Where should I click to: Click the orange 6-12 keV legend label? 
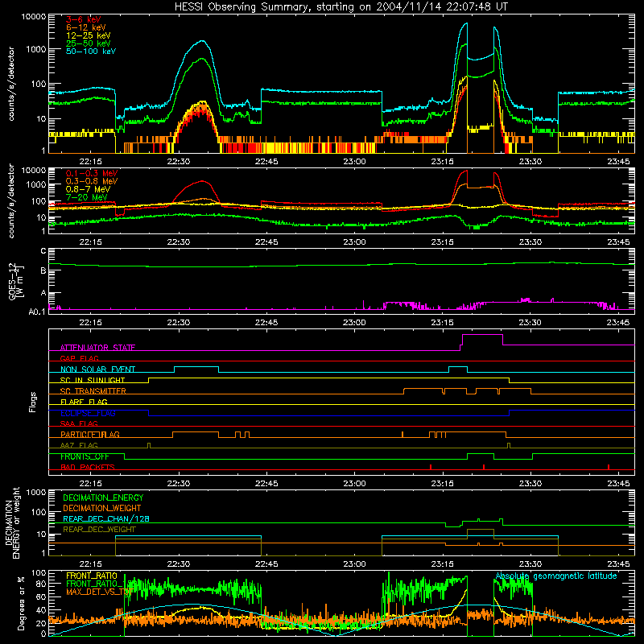click(86, 27)
